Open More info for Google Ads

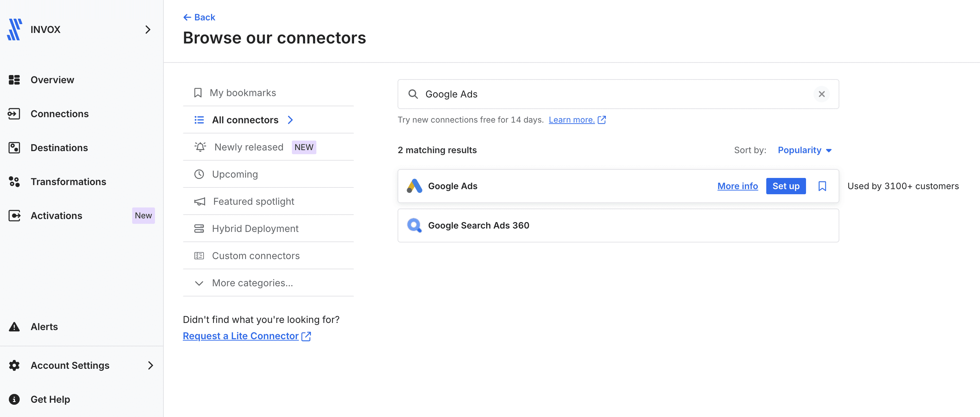[x=738, y=186]
